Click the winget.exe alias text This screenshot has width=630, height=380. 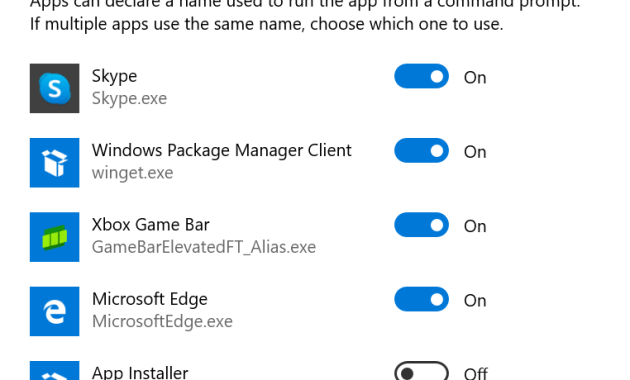tap(133, 173)
